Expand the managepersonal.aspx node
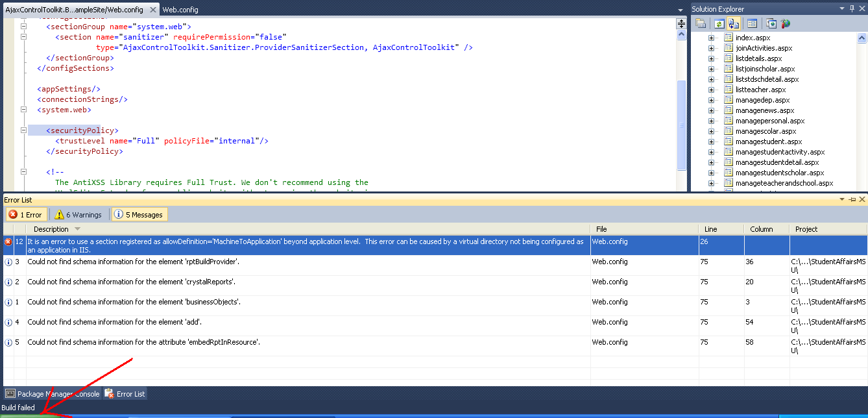868x418 pixels. 712,121
